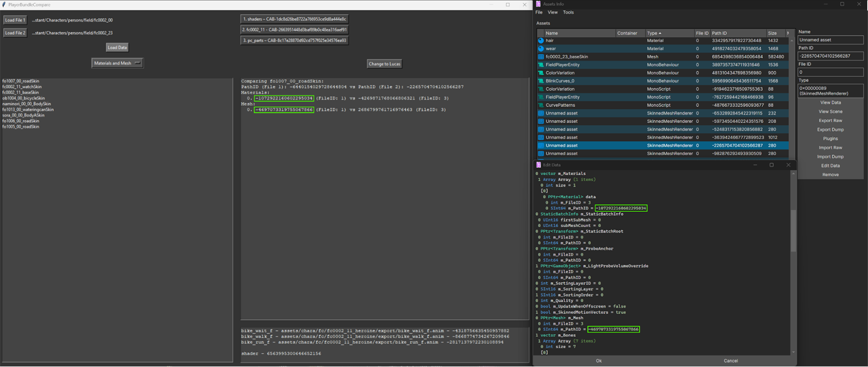Open the Tools menu in Assets Info
This screenshot has height=367, width=868.
568,12
